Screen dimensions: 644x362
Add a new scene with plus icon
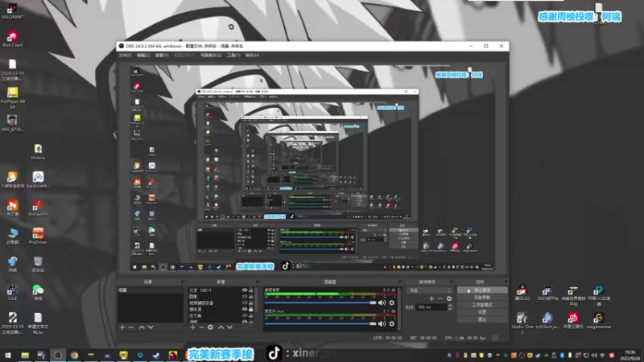(122, 327)
